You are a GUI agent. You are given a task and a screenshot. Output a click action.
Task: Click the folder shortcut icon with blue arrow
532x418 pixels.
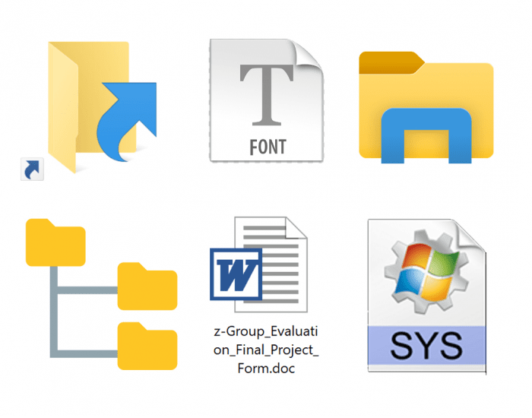coord(103,107)
